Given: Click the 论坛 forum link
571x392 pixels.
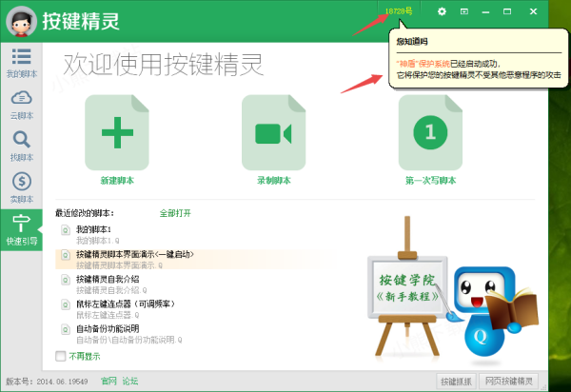Looking at the screenshot, I should 130,382.
